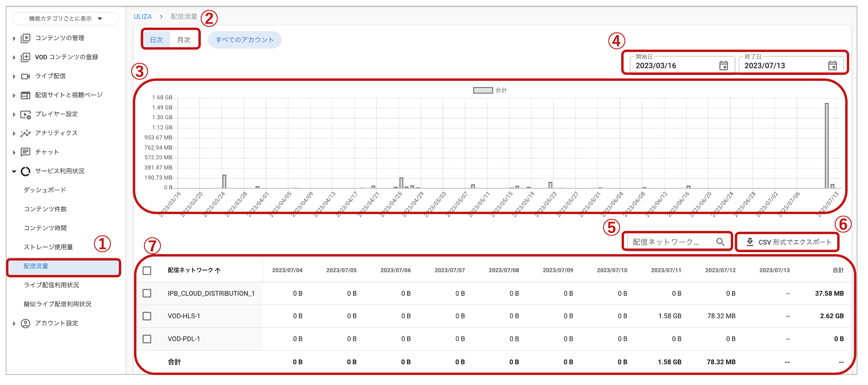Click the ULIZA breadcrumb link
Screen dimensions: 868x385
[142, 16]
